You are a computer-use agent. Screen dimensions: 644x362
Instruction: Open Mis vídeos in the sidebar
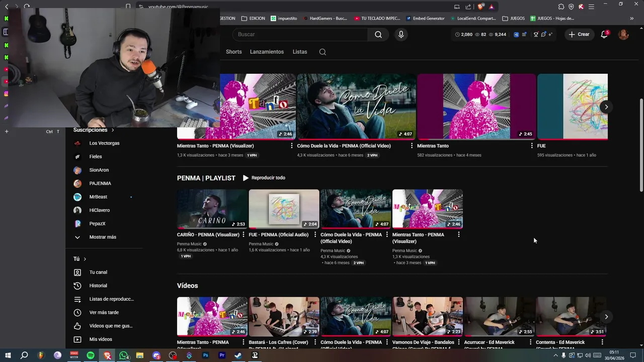pos(101,339)
